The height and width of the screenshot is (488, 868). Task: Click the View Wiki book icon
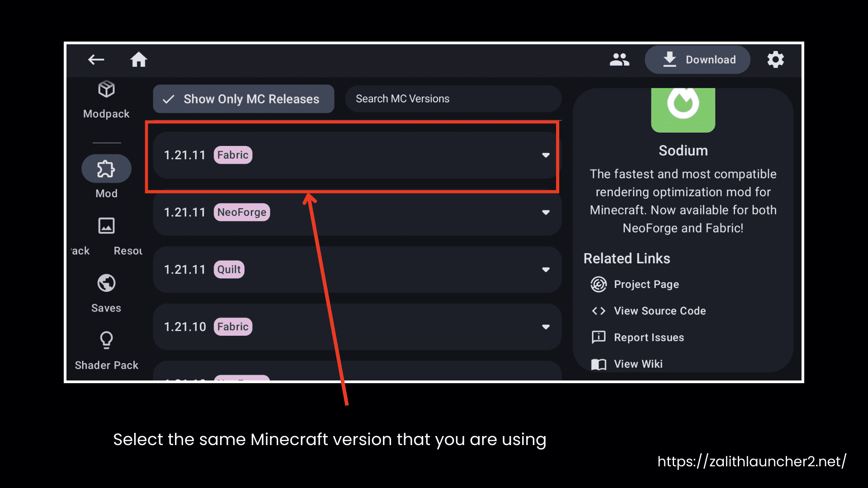(x=599, y=364)
